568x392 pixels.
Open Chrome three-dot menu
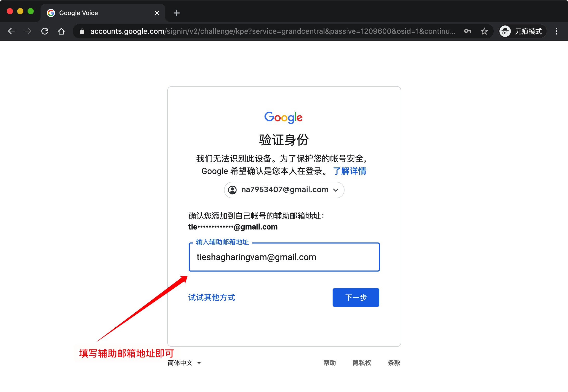pos(556,31)
